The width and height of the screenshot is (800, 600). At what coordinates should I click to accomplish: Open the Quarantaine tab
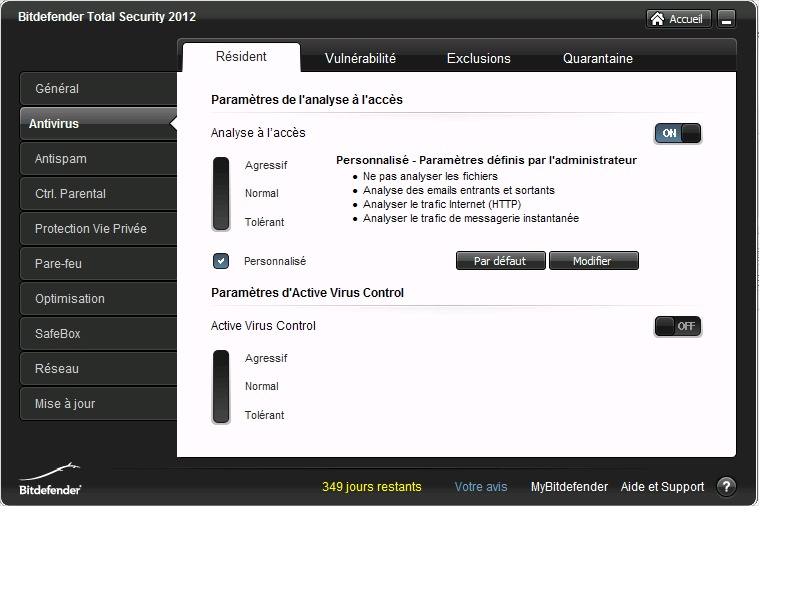coord(597,59)
